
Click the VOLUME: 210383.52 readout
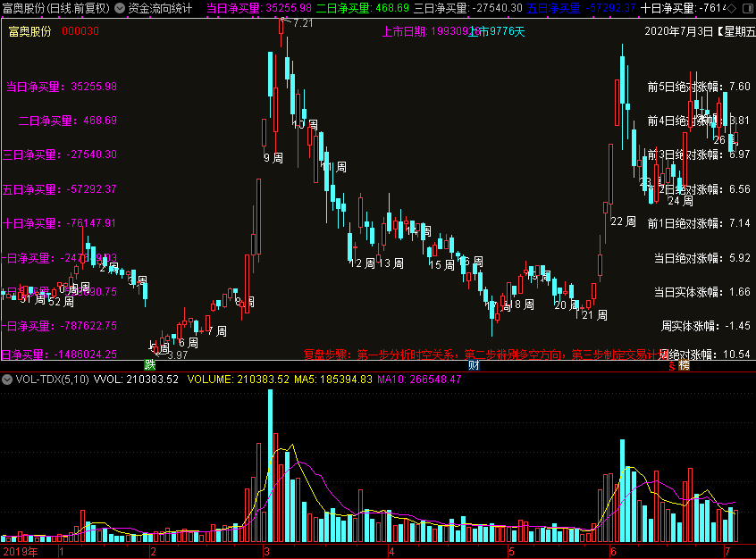[x=239, y=380]
